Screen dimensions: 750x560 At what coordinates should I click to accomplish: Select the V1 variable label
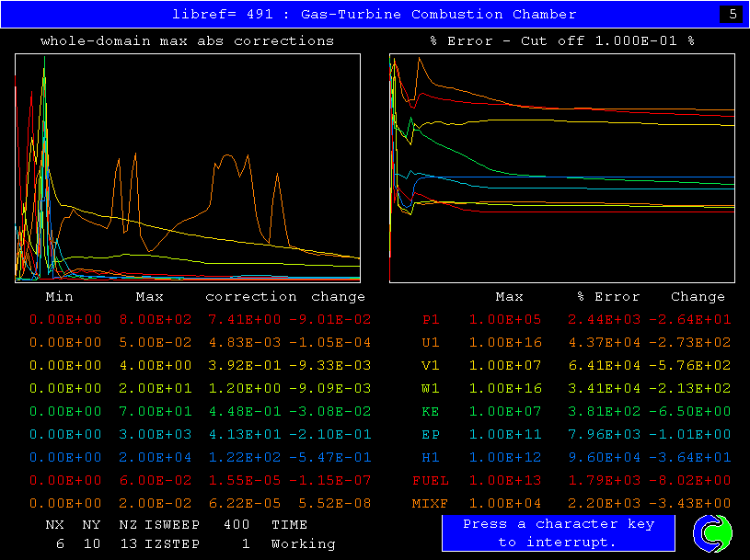point(431,366)
